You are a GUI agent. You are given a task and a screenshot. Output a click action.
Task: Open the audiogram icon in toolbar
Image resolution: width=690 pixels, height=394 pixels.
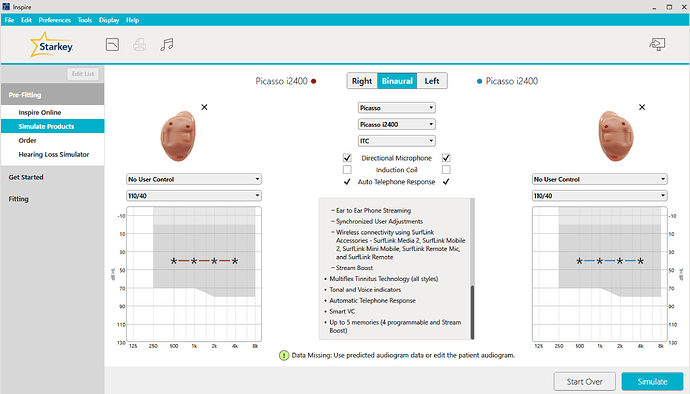[x=112, y=44]
